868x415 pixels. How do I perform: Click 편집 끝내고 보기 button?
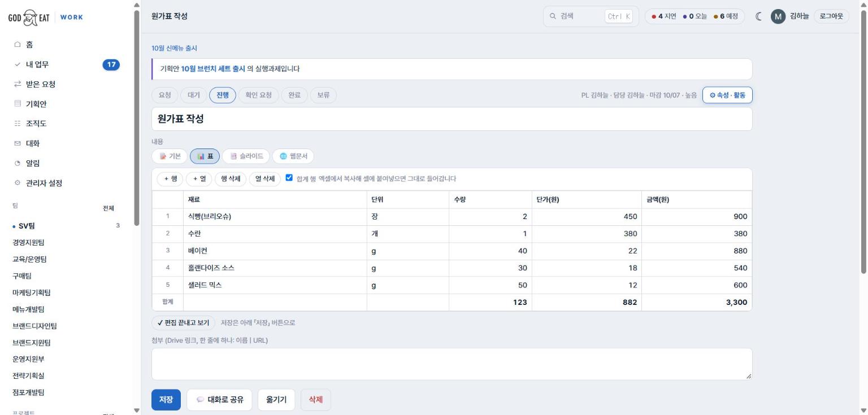click(183, 322)
